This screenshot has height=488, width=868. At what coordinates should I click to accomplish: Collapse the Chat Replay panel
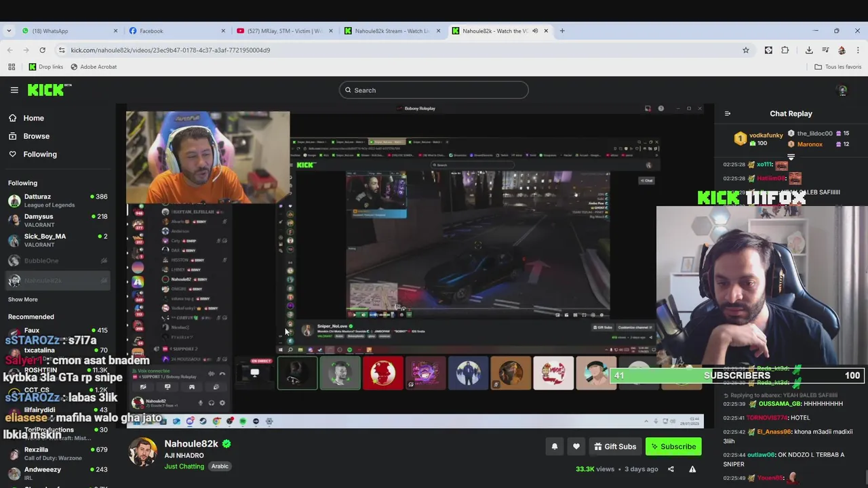point(728,114)
